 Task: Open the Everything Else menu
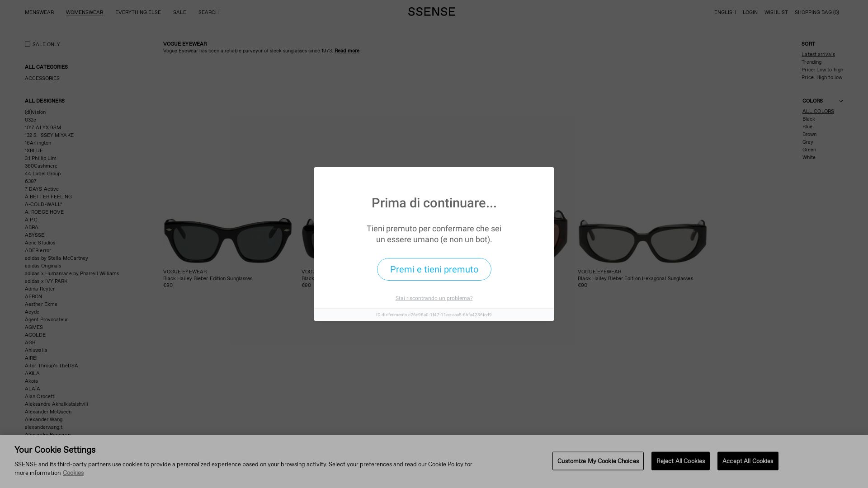[x=138, y=12]
